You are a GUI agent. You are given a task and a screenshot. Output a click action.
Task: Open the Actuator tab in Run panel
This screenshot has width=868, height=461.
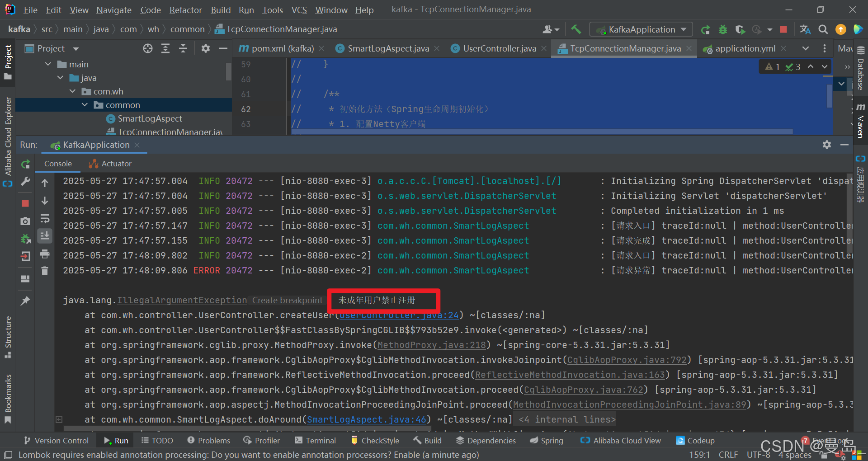click(x=111, y=164)
